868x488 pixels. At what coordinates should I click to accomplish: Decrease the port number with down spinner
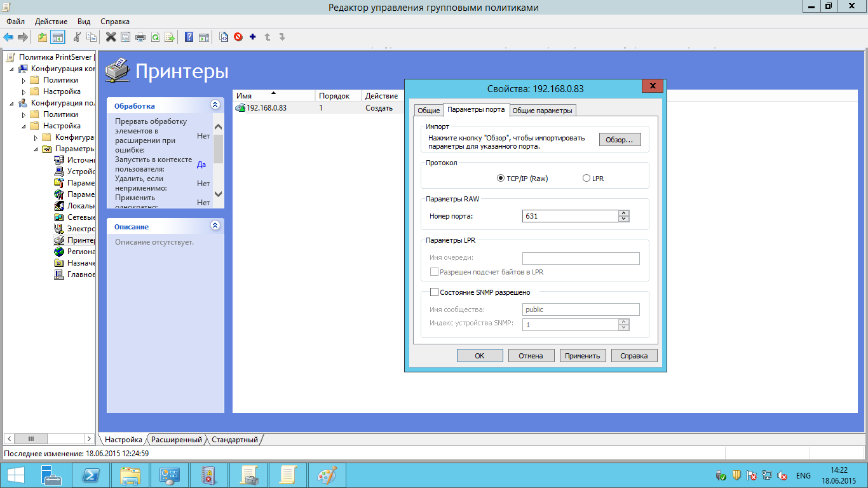[624, 219]
